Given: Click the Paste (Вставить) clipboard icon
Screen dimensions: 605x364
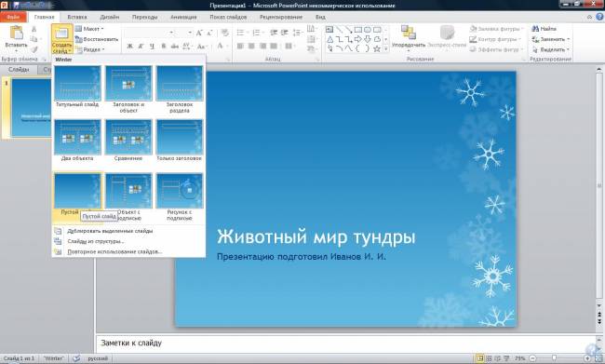Looking at the screenshot, I should point(16,34).
